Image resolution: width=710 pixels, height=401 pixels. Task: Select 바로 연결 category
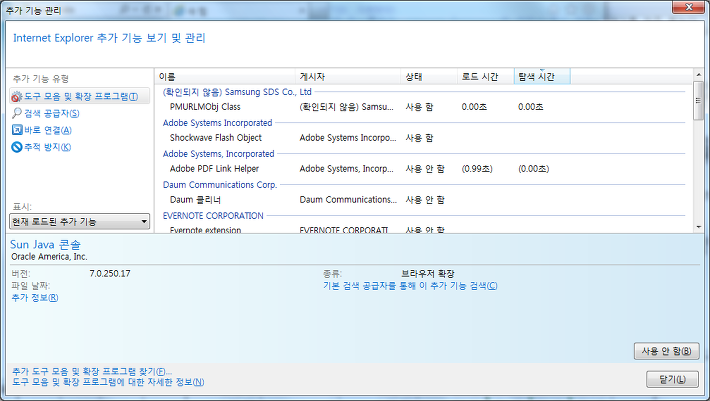pyautogui.click(x=48, y=130)
